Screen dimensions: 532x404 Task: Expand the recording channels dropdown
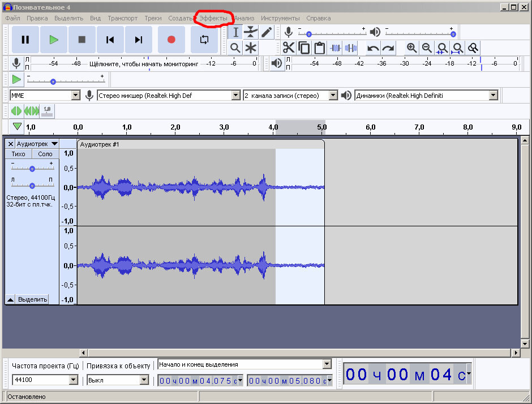coord(333,96)
